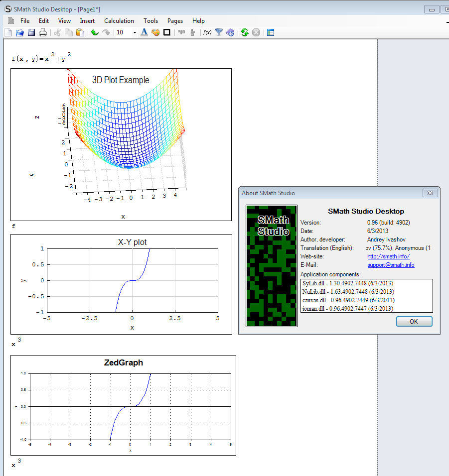The image size is (449, 476).
Task: Close the About SMath Studio dialog
Action: [430, 193]
